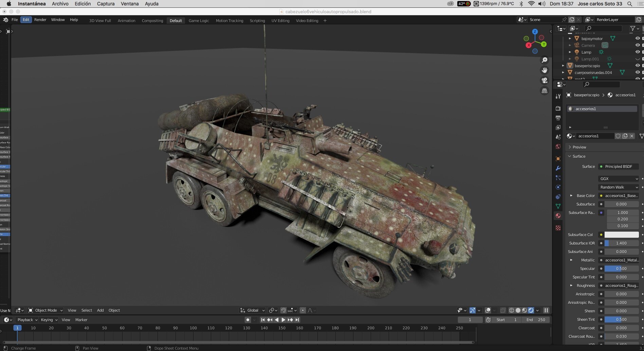
Task: Toggle camera view icon in viewport
Action: coord(545,80)
